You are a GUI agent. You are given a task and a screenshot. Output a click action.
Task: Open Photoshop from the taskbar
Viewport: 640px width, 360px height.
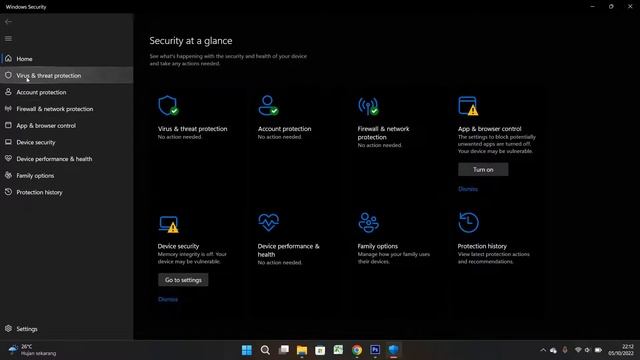point(375,350)
